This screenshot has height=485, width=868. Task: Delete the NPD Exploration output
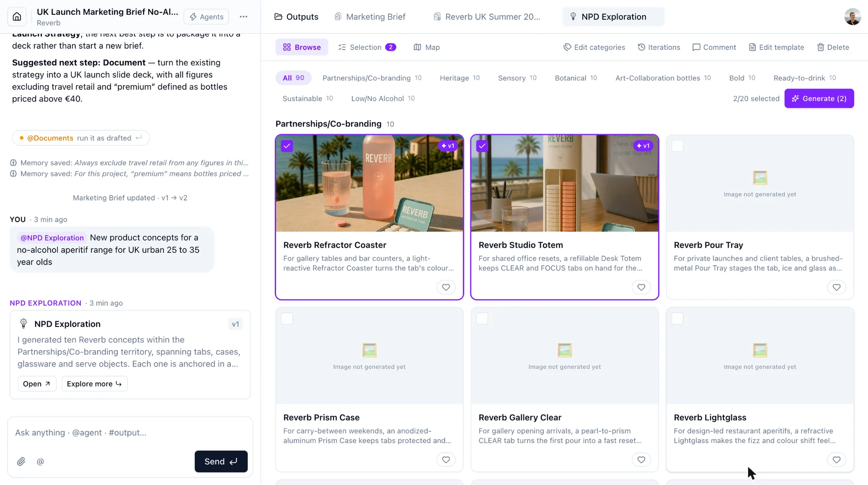pyautogui.click(x=833, y=47)
